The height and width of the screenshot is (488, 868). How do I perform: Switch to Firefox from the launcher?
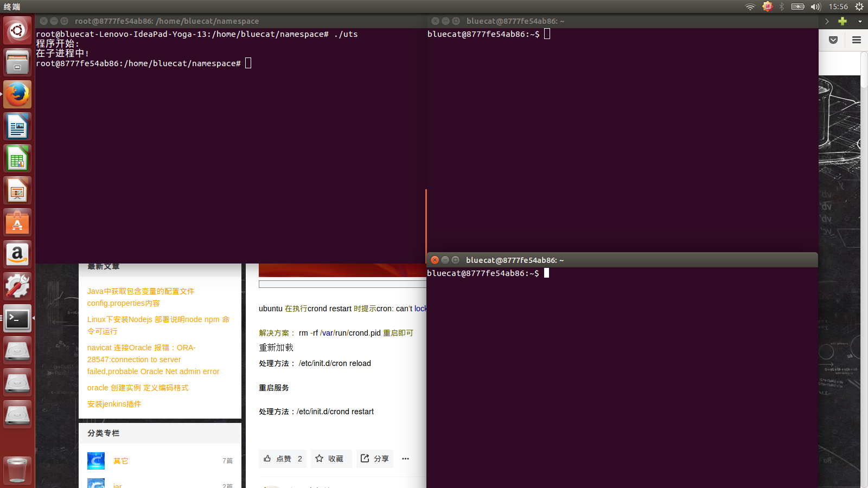(x=17, y=94)
